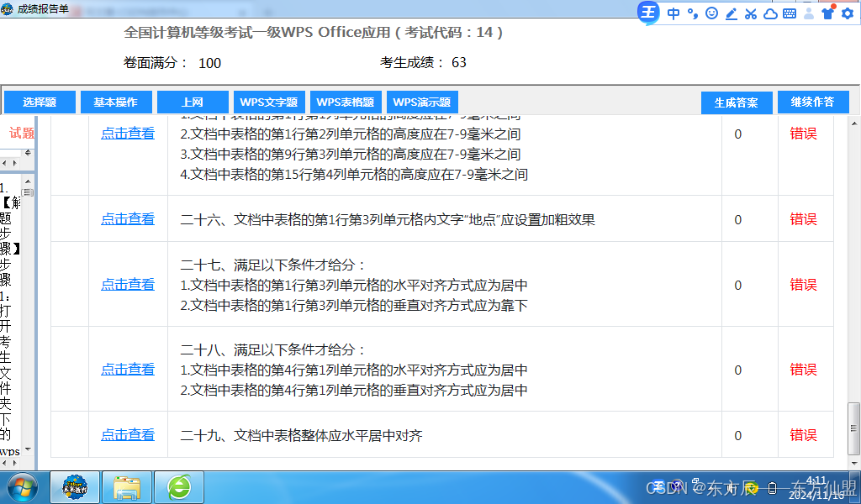Click the 成绩报告单 window title icon
Image resolution: width=861 pixels, height=504 pixels.
7,8
